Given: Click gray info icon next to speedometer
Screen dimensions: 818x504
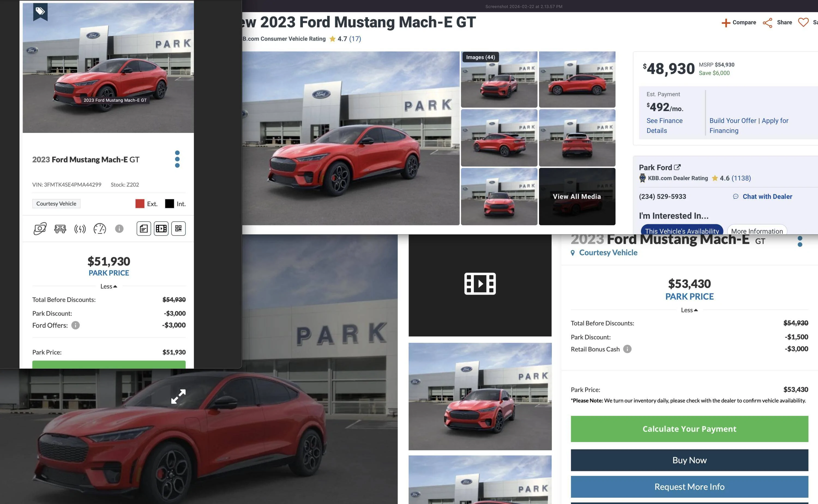Looking at the screenshot, I should (119, 229).
